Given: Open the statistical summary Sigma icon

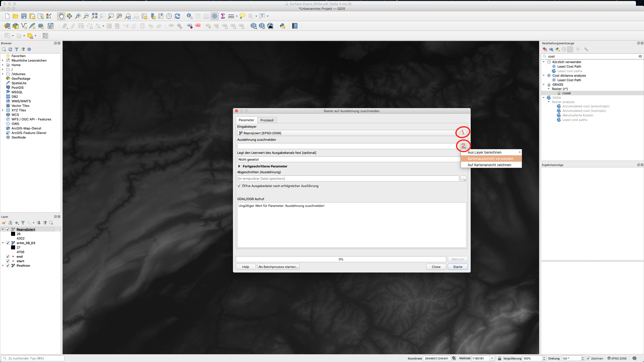Looking at the screenshot, I should click(x=223, y=16).
